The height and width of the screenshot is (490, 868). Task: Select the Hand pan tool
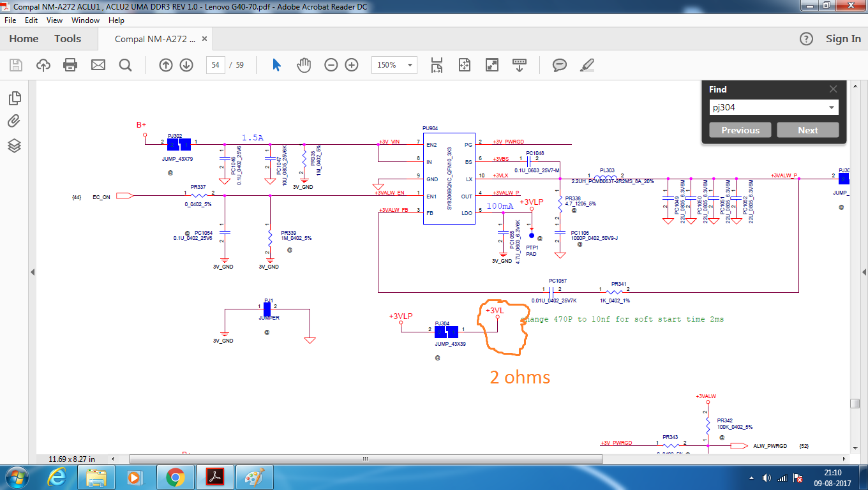tap(304, 65)
